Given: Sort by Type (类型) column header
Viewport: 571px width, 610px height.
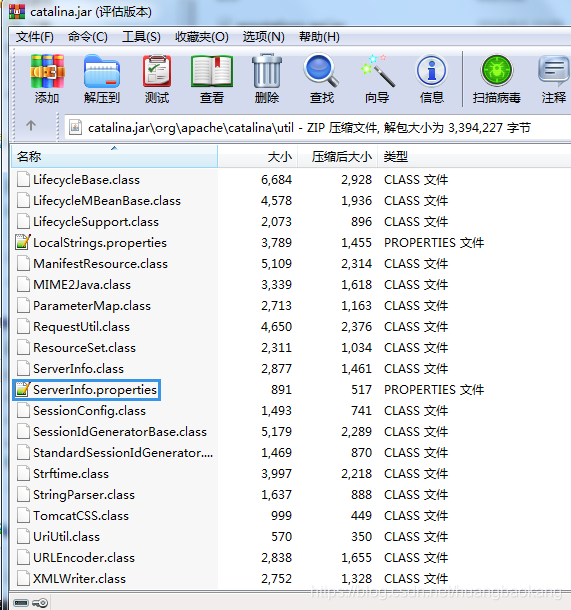Looking at the screenshot, I should pyautogui.click(x=474, y=156).
